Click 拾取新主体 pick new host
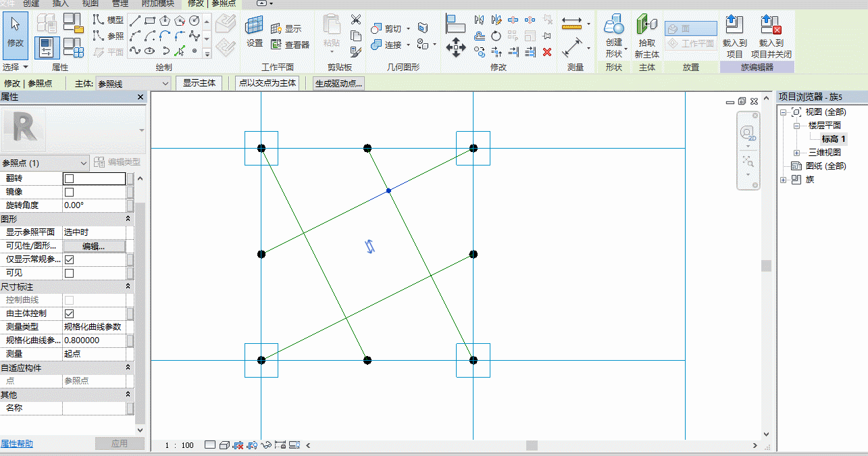868x456 pixels. pyautogui.click(x=646, y=36)
